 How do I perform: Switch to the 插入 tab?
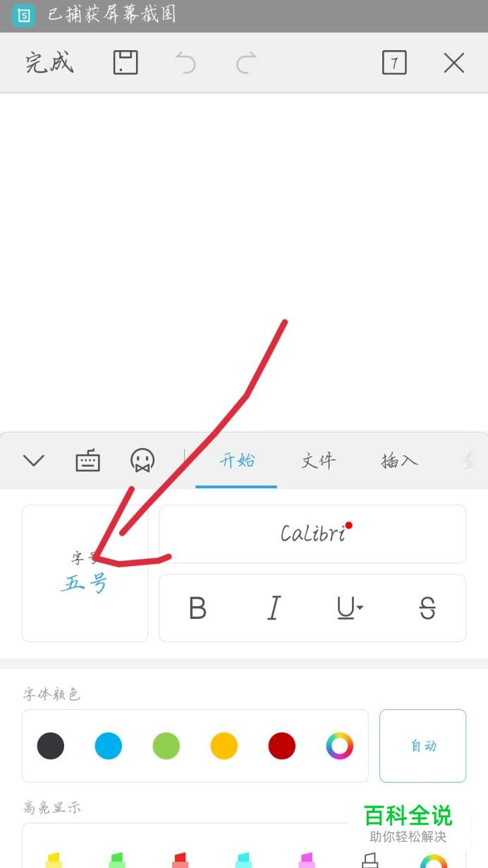click(400, 461)
